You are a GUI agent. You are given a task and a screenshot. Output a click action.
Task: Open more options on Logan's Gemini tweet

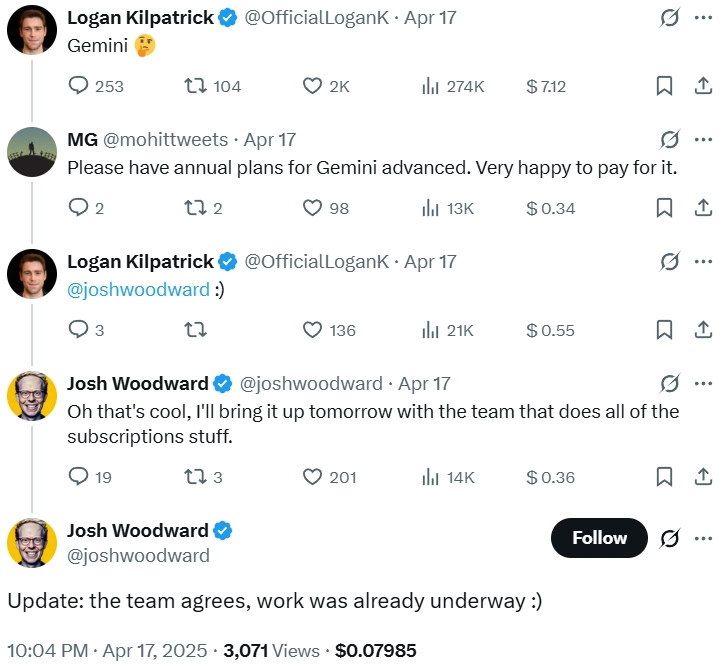click(703, 18)
